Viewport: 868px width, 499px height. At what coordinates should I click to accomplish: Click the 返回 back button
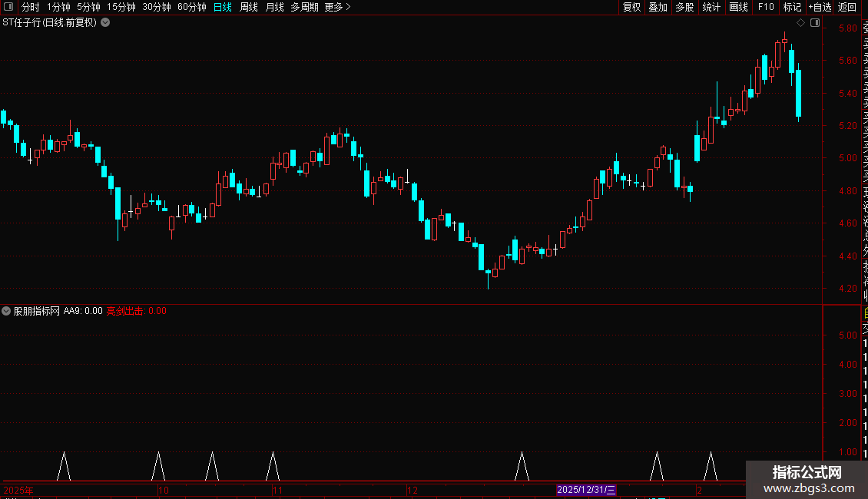(847, 7)
